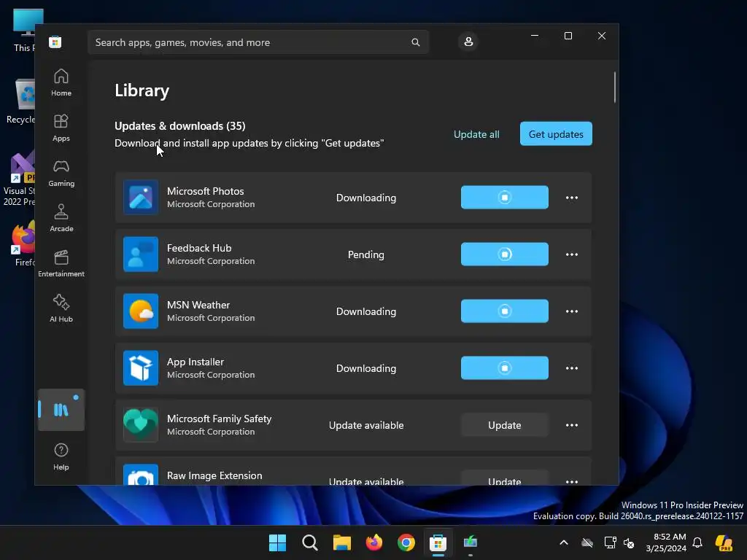Click the Microsoft Family Safety app icon
Screen dimensions: 747x560
[x=141, y=425]
